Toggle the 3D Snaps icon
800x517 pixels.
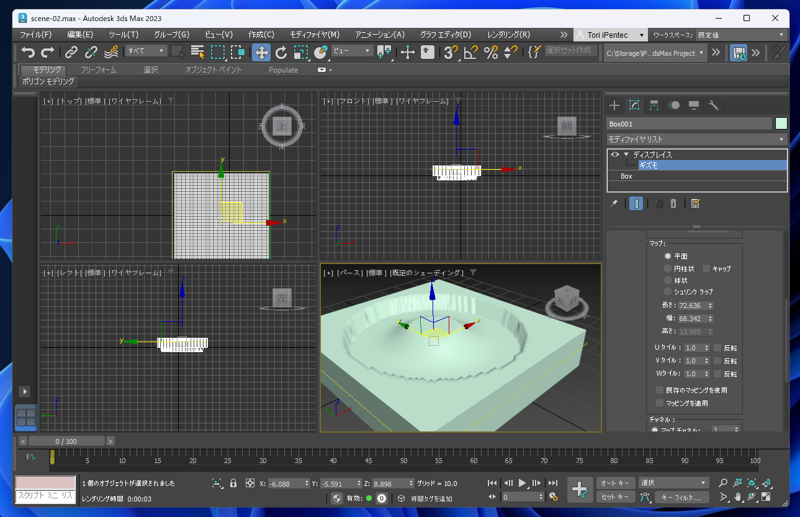point(450,52)
